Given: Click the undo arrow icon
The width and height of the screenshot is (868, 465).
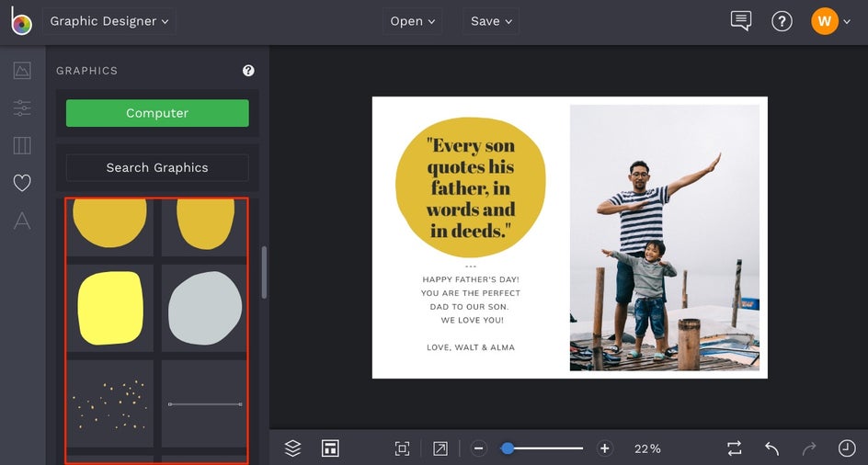Looking at the screenshot, I should pyautogui.click(x=771, y=448).
